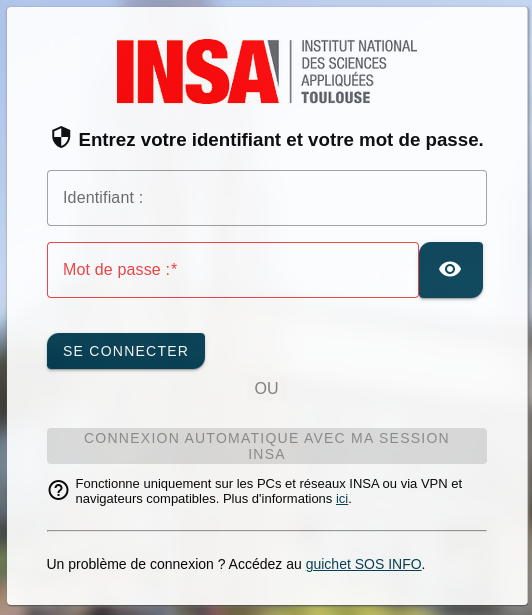The height and width of the screenshot is (615, 532).
Task: Click the red 'Mot de passe :*' label
Action: pyautogui.click(x=120, y=269)
